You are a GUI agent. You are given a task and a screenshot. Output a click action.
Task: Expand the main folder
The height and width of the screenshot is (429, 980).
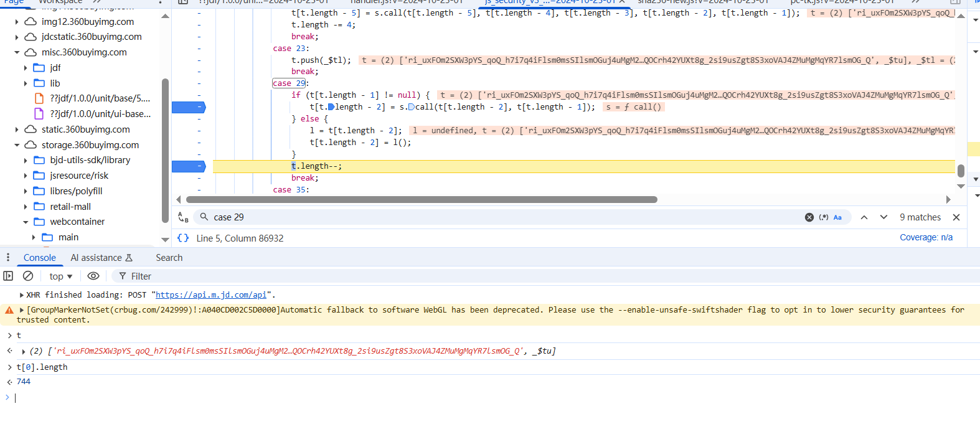click(34, 237)
